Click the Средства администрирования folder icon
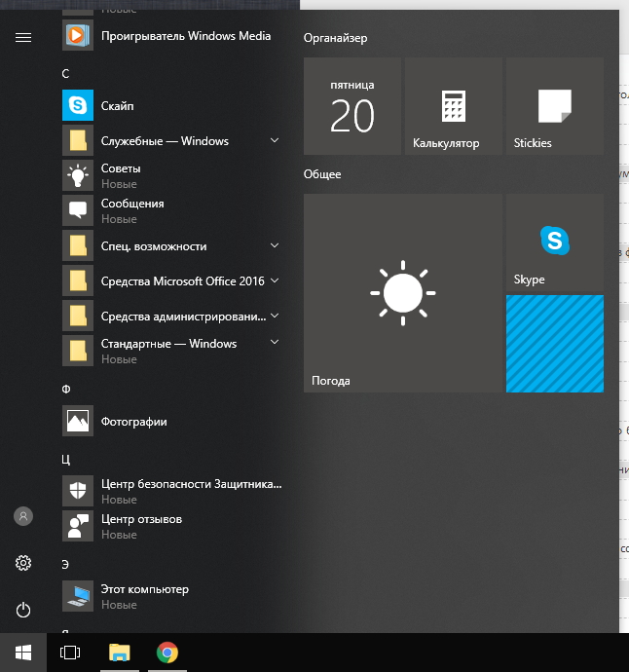The image size is (629, 672). click(78, 316)
